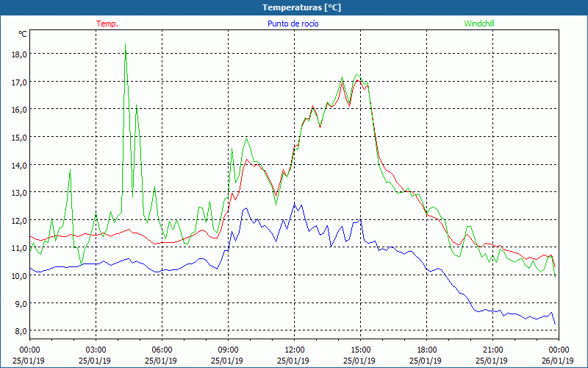
Task: Select the green 'Windchill' legend label
Action: coord(479,24)
